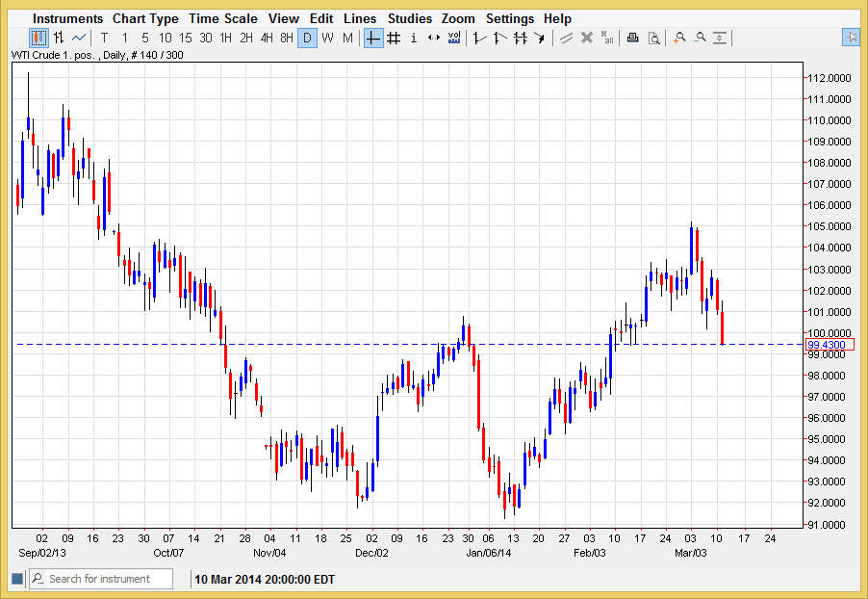Viewport: 868px width, 599px height.
Task: Click the zoom out magnifier icon
Action: pyautogui.click(x=700, y=38)
